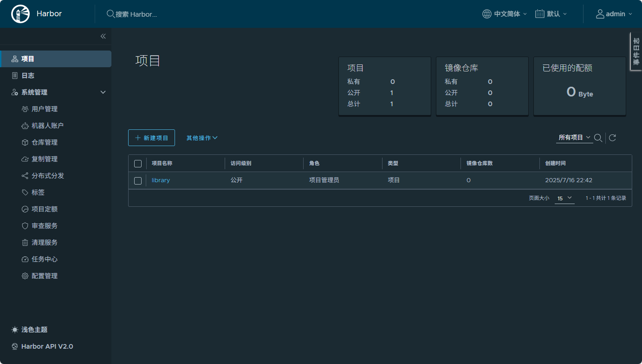Click the 新建项目 new project button
This screenshot has width=642, height=364.
151,138
